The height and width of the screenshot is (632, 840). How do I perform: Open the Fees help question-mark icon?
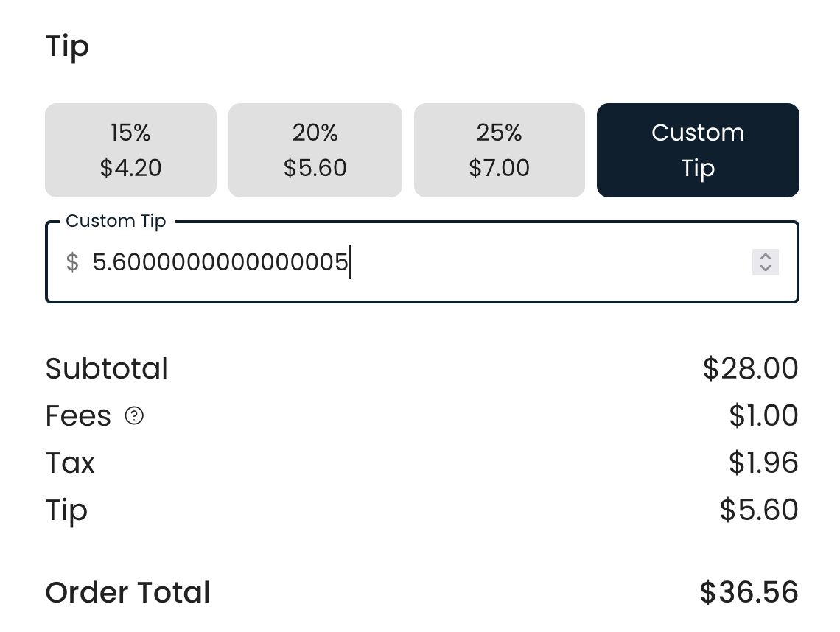point(134,415)
